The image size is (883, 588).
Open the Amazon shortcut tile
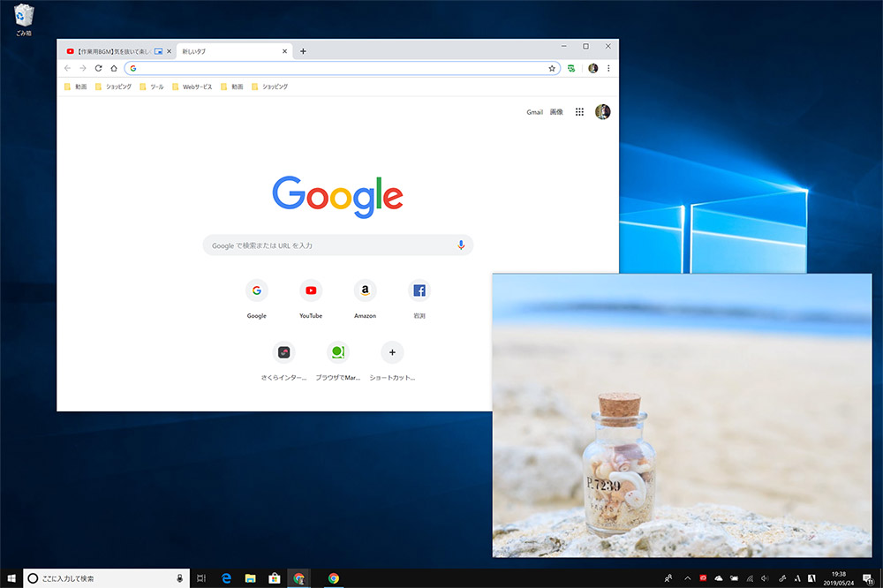[365, 298]
